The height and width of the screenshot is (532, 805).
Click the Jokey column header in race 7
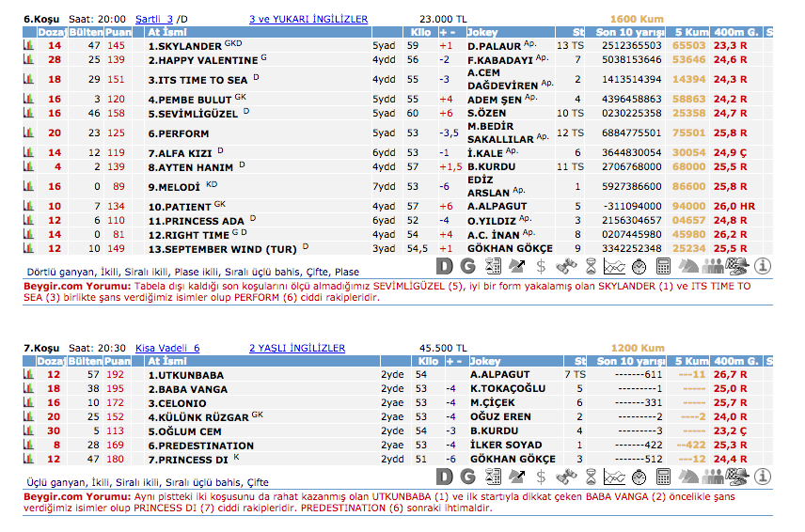click(485, 361)
